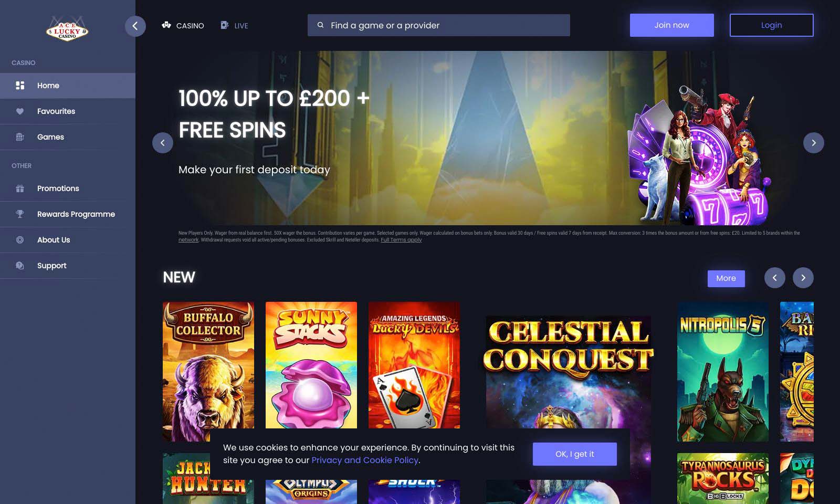Click the search magnifier icon

pyautogui.click(x=320, y=25)
